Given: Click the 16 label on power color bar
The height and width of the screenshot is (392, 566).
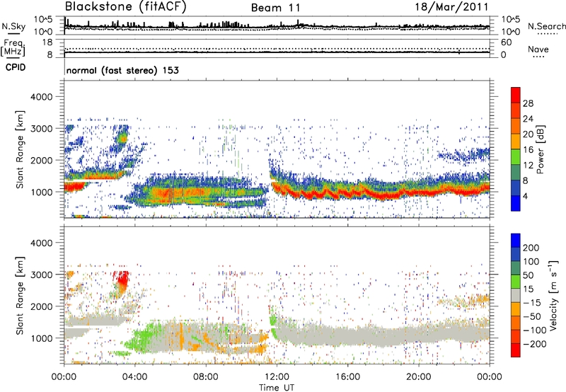Looking at the screenshot, I should coord(528,150).
